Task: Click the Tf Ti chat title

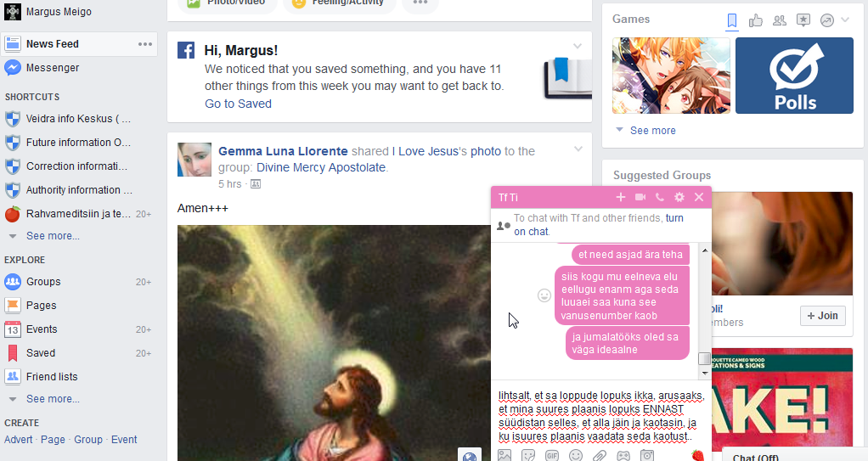Action: click(508, 198)
